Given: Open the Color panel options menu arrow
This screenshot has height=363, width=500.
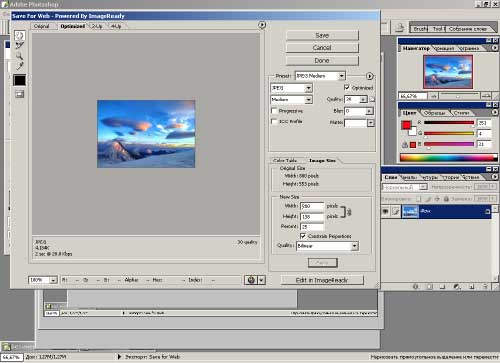Looking at the screenshot, I should click(x=495, y=112).
